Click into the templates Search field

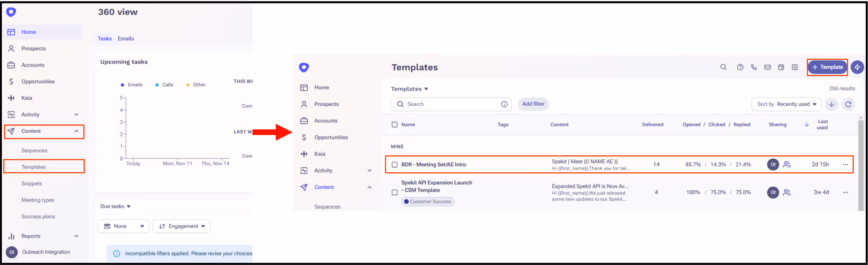(x=451, y=104)
